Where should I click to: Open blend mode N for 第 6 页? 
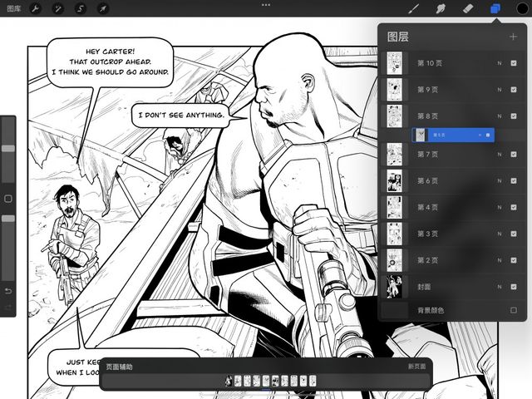(x=500, y=181)
